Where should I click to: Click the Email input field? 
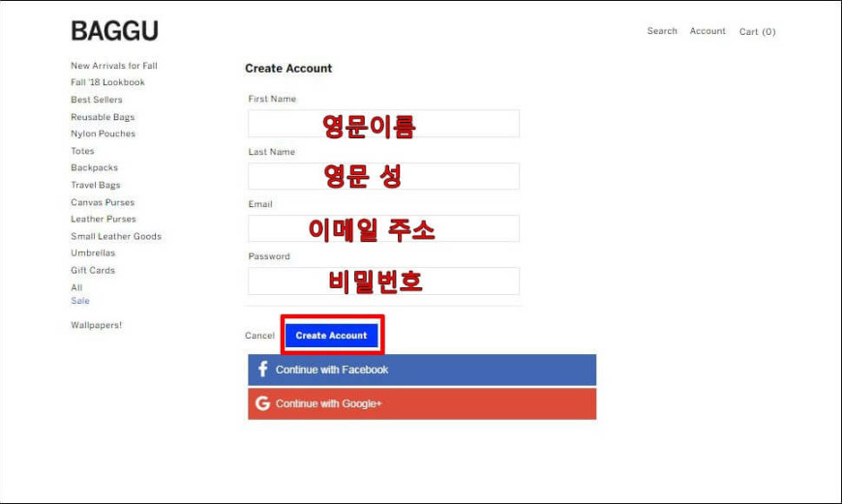383,228
